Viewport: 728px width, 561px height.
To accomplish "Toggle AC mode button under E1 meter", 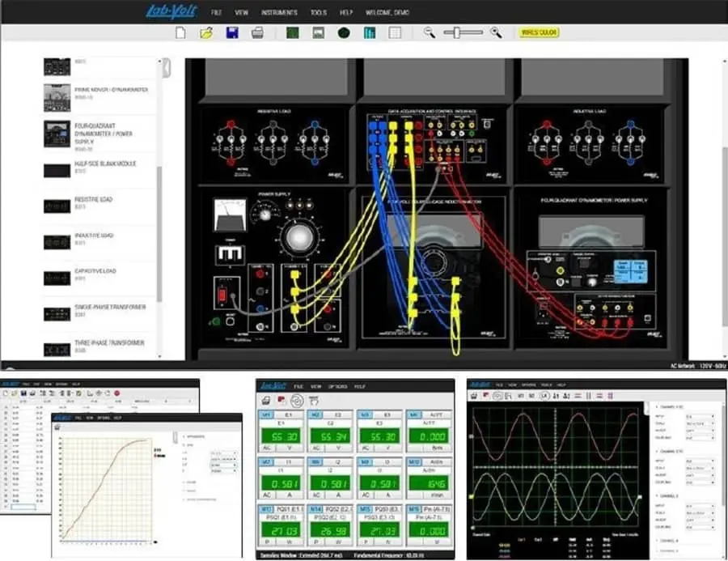I will pyautogui.click(x=267, y=448).
